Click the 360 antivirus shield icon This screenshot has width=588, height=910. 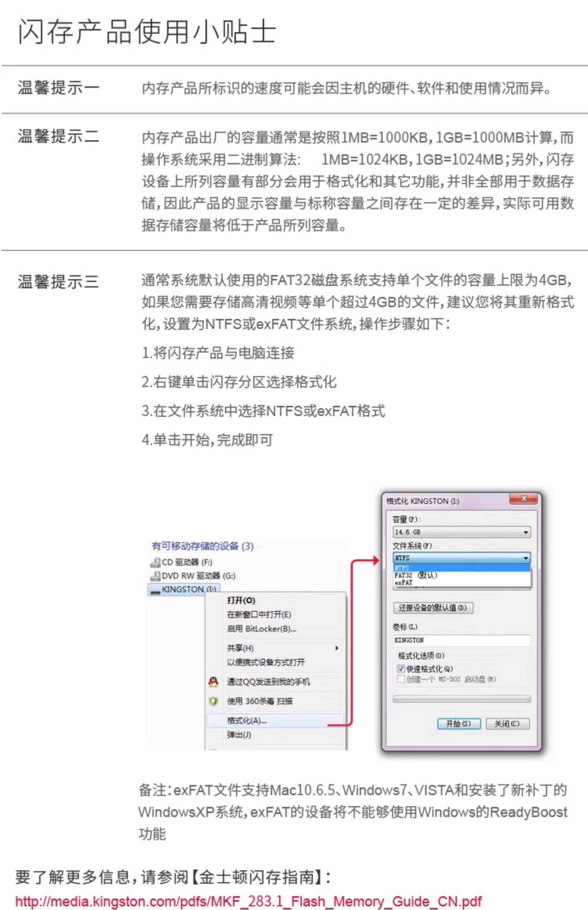(x=213, y=701)
